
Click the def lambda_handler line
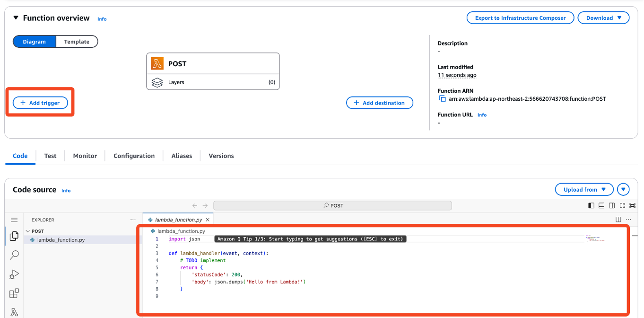pos(218,253)
